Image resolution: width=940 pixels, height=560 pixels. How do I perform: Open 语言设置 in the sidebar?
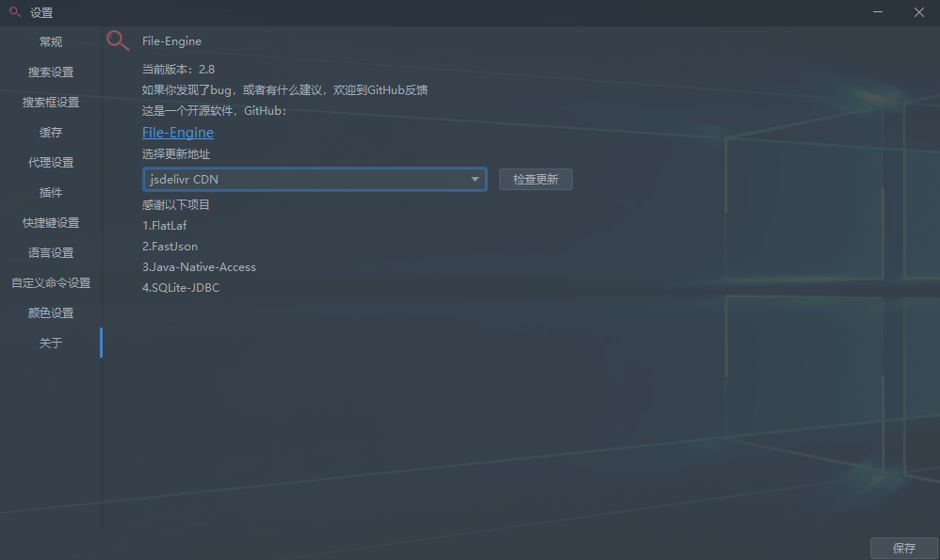[50, 253]
